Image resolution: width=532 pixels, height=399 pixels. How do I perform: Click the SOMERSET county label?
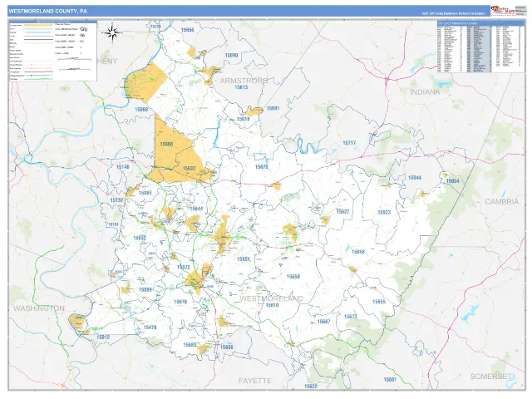491,377
